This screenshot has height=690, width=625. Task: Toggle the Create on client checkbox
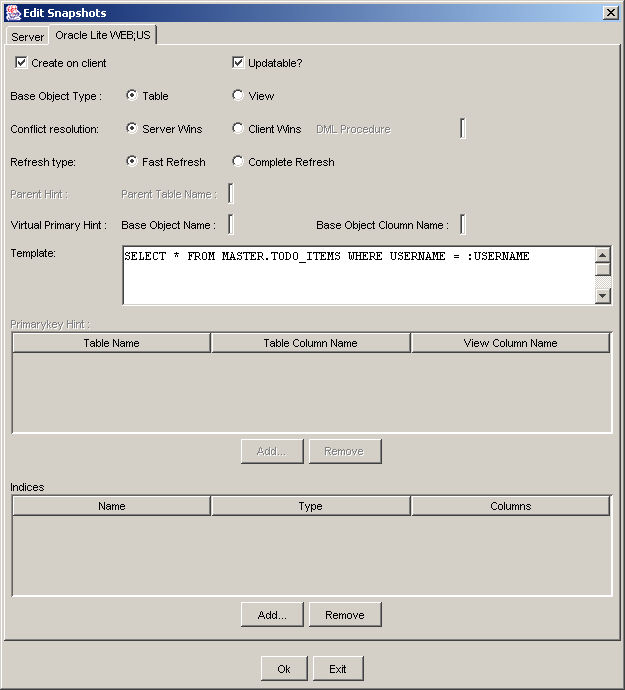tap(21, 62)
